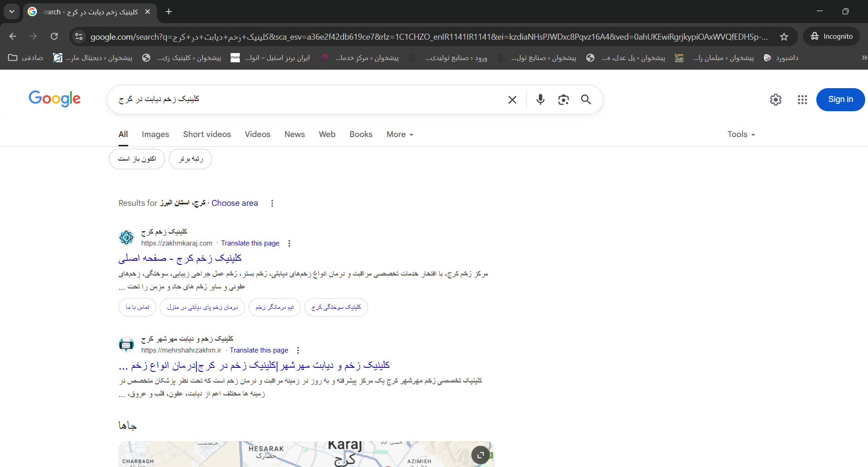The width and height of the screenshot is (868, 467).
Task: Show hidden bookmarks overflow chevron
Action: click(x=864, y=58)
